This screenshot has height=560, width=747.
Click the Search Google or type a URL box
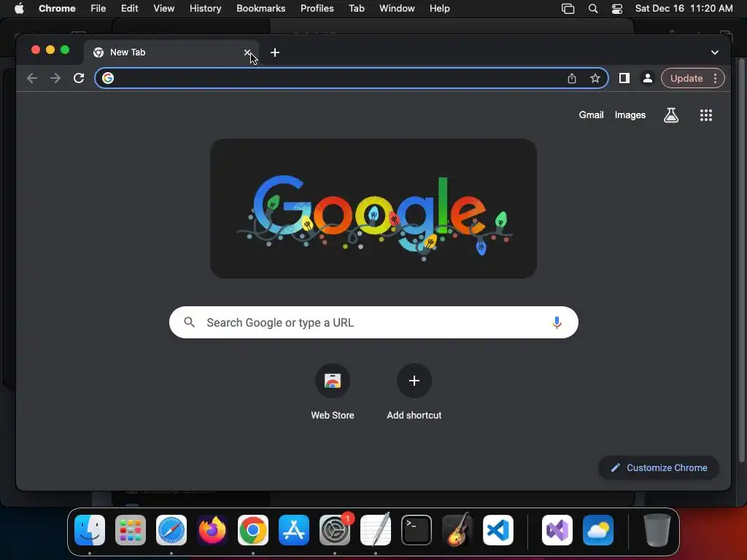click(x=373, y=322)
